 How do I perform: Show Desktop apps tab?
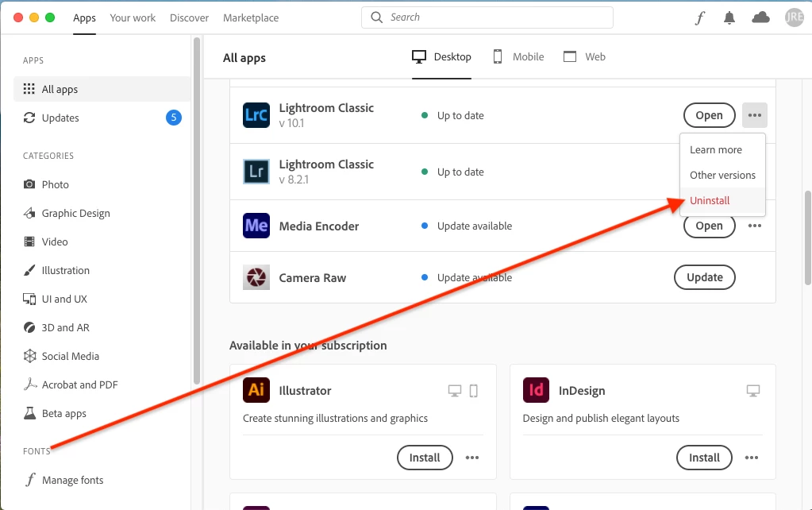(x=441, y=57)
